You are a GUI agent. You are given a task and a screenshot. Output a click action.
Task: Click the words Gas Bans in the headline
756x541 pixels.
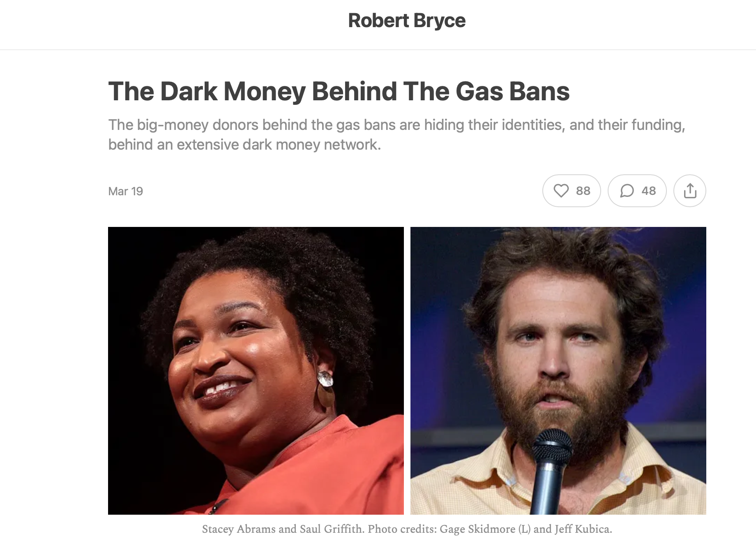(512, 91)
